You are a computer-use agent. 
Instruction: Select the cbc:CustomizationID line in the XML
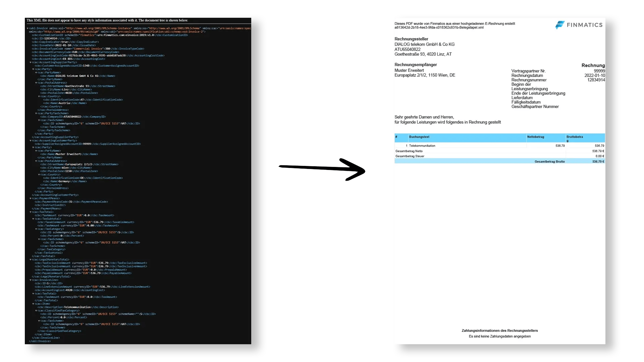(110, 35)
